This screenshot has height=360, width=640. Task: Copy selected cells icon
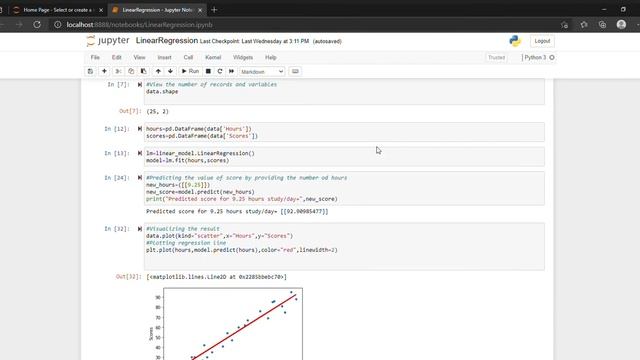pos(131,71)
